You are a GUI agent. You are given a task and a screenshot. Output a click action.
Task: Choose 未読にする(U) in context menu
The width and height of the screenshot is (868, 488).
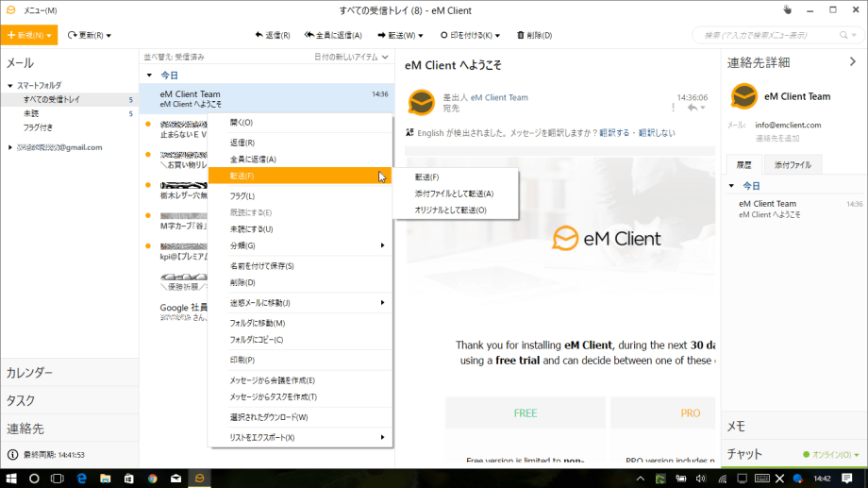point(300,228)
